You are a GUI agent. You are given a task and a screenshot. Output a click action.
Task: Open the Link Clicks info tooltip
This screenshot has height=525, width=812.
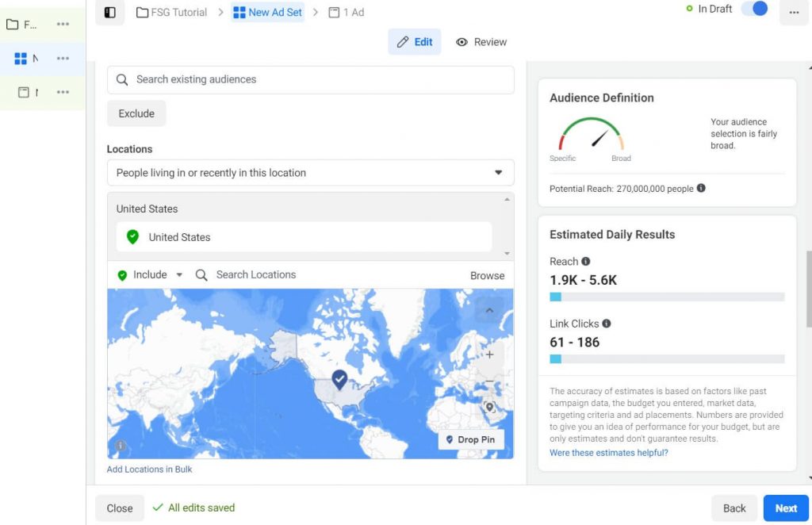click(x=607, y=324)
